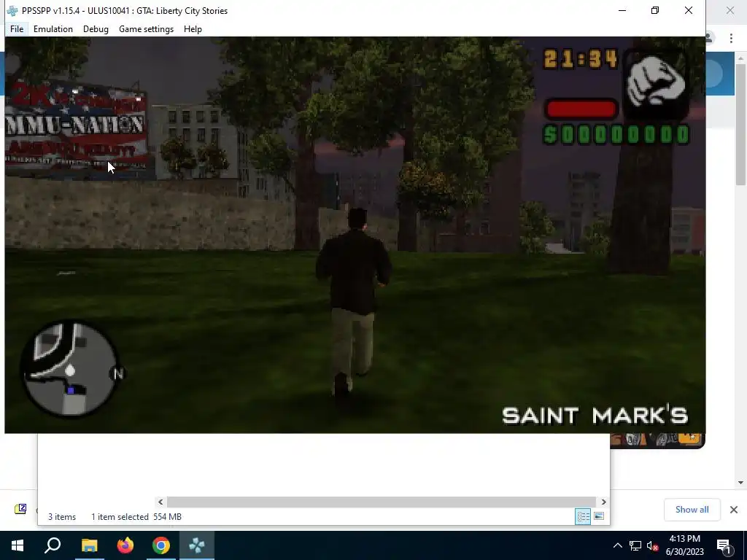747x560 pixels.
Task: Click the '3 items' status bar text
Action: click(62, 517)
